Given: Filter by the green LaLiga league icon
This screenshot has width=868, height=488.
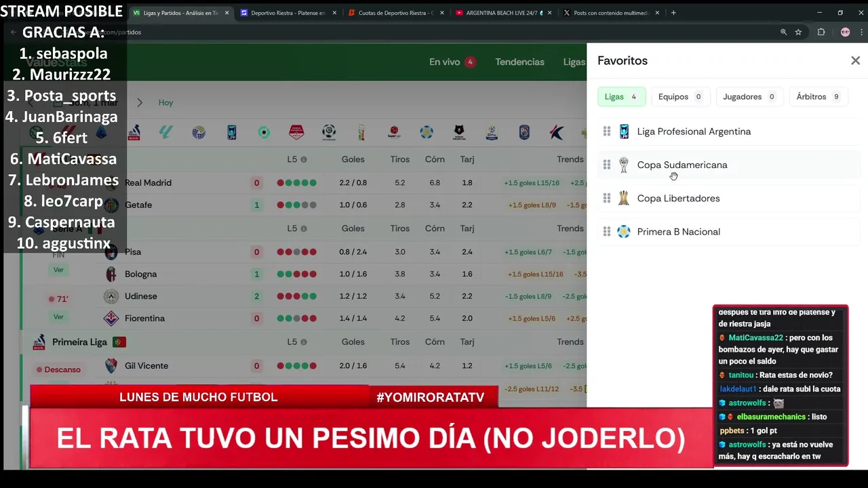Looking at the screenshot, I should [166, 132].
